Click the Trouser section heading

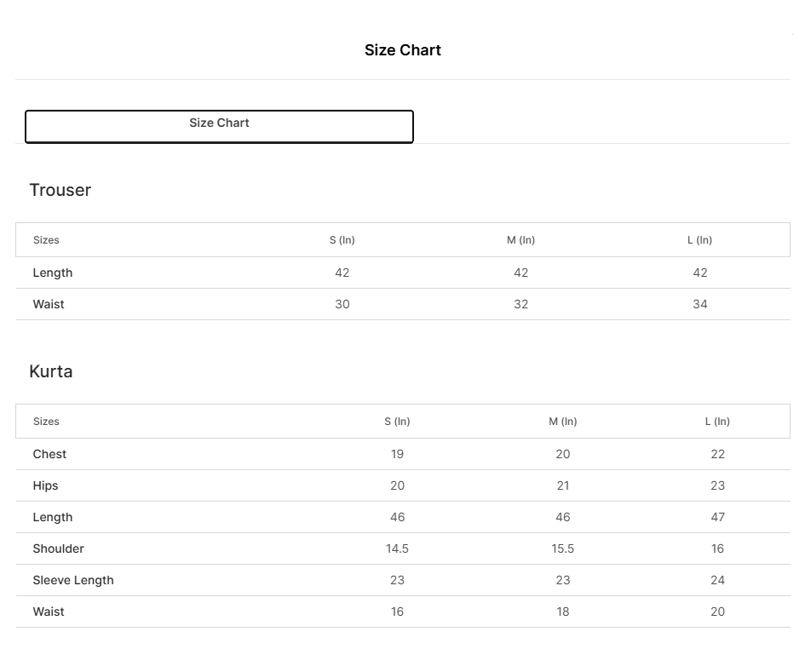(x=60, y=190)
